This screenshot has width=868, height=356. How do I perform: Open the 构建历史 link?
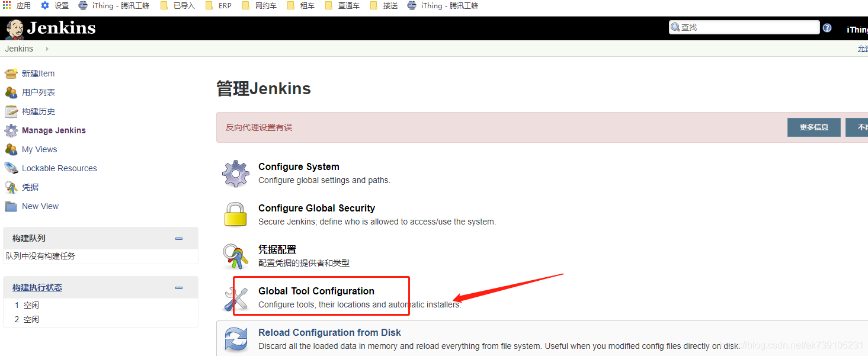pos(39,111)
